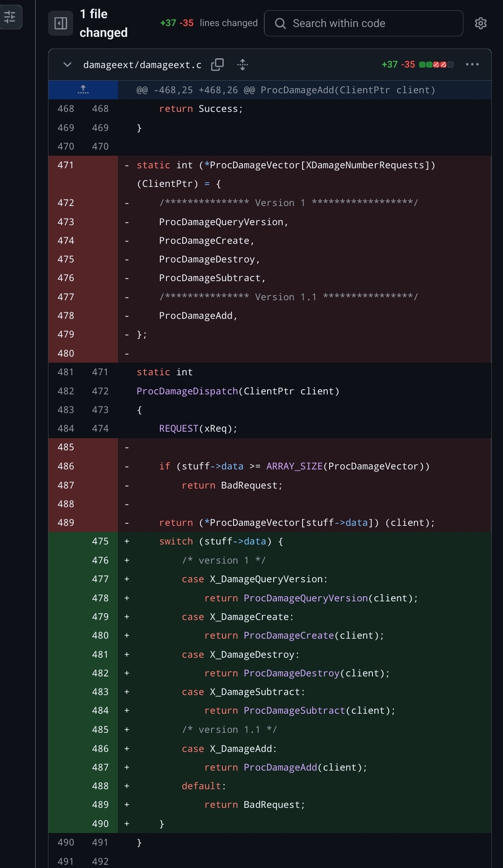
Task: Click removed Version 1.1 comment line 477
Action: 289,297
